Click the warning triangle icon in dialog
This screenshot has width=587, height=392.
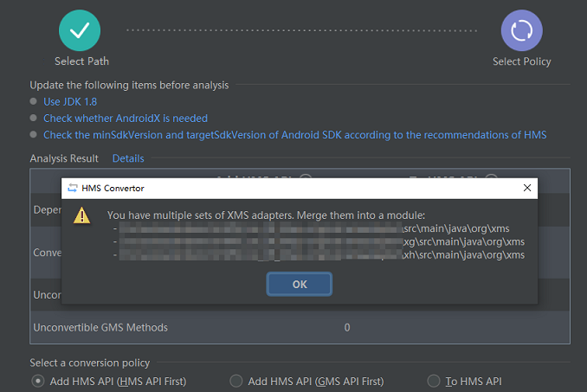[81, 215]
